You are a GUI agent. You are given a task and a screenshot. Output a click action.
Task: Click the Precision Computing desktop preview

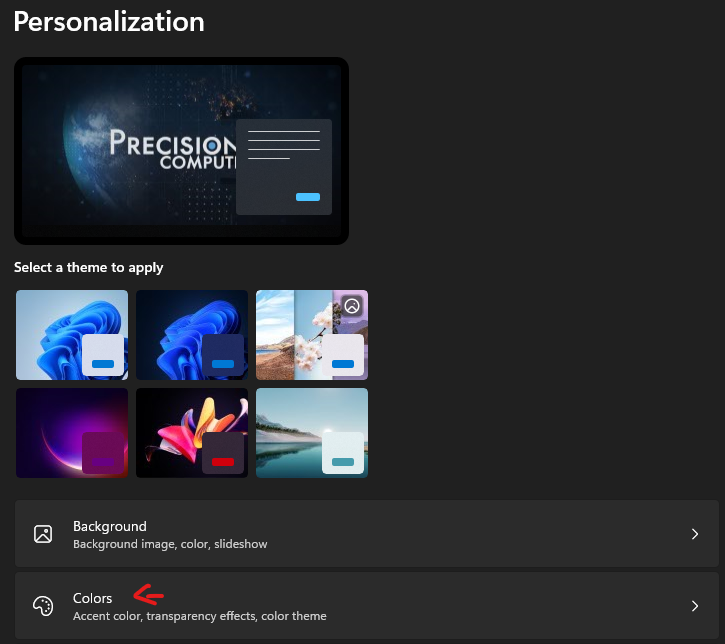pos(130,150)
